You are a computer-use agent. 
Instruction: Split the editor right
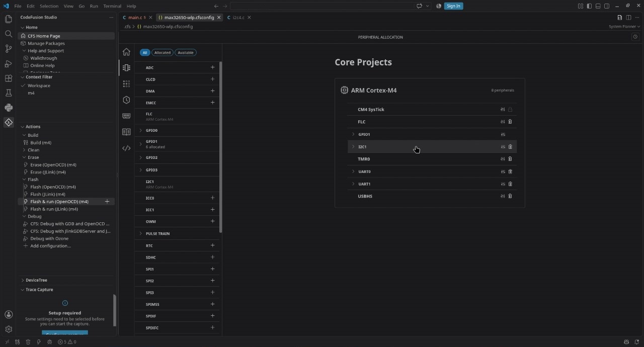[628, 17]
